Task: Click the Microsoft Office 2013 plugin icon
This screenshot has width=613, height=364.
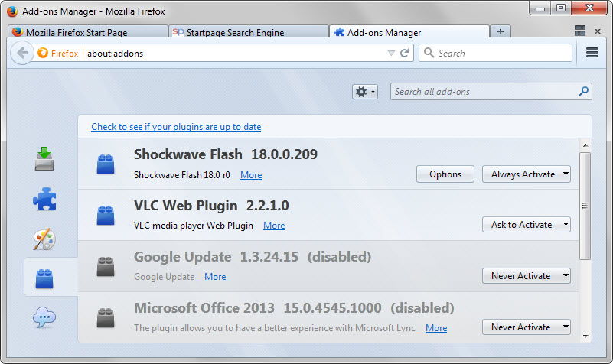Action: [106, 317]
